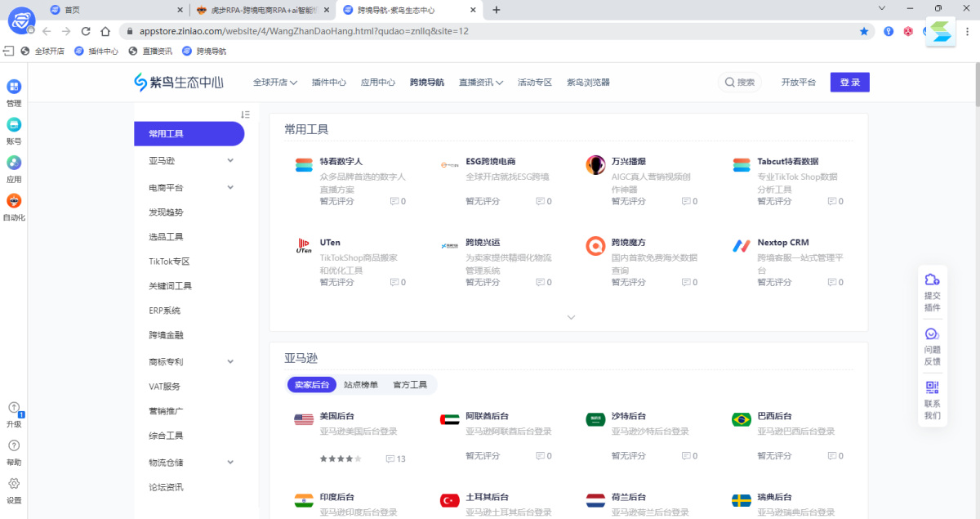Click the 搜索 magnifier icon
The height and width of the screenshot is (519, 980).
click(x=729, y=82)
